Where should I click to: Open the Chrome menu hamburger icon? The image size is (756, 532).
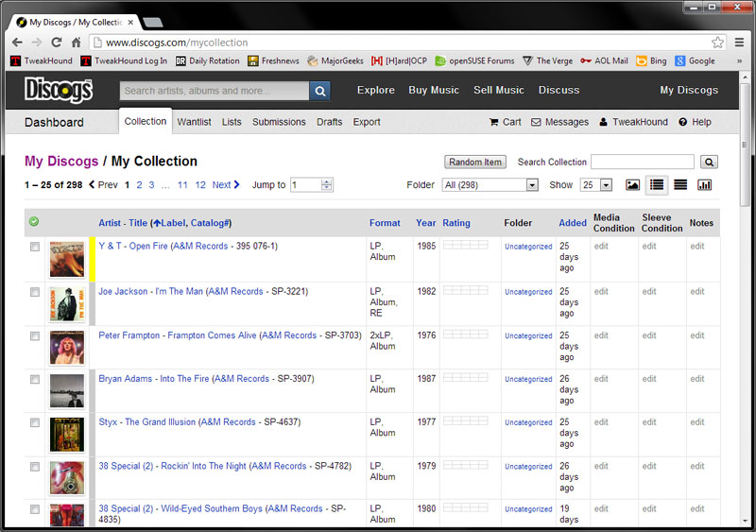pyautogui.click(x=739, y=43)
